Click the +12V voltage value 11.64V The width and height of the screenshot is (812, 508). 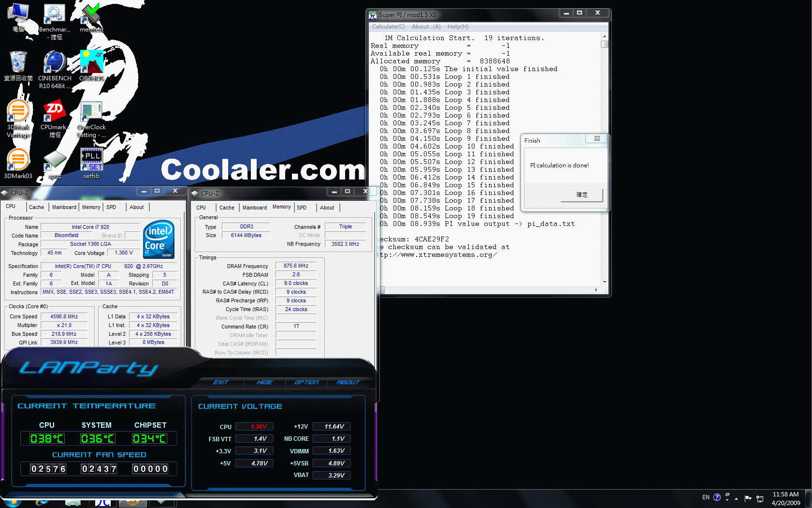[332, 427]
